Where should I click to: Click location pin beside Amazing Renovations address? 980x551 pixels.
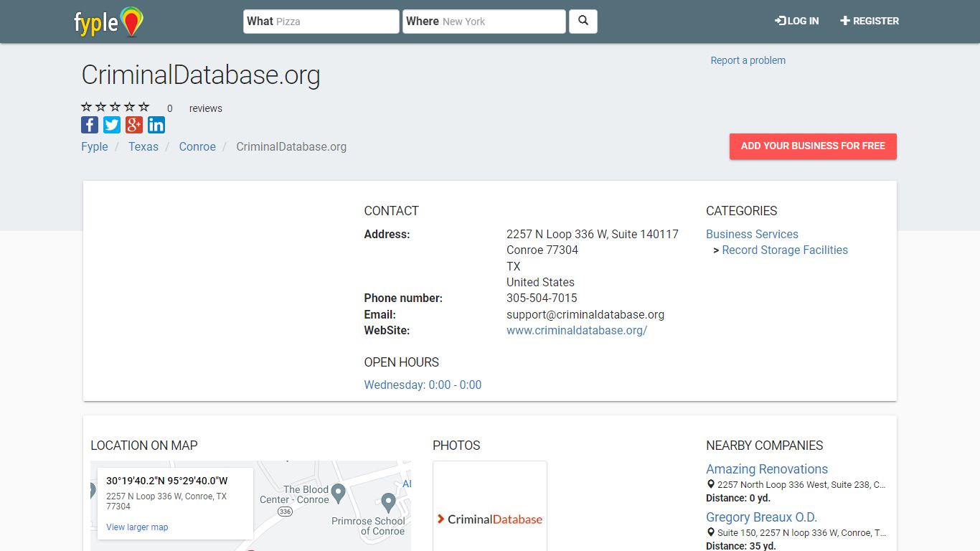tap(711, 484)
